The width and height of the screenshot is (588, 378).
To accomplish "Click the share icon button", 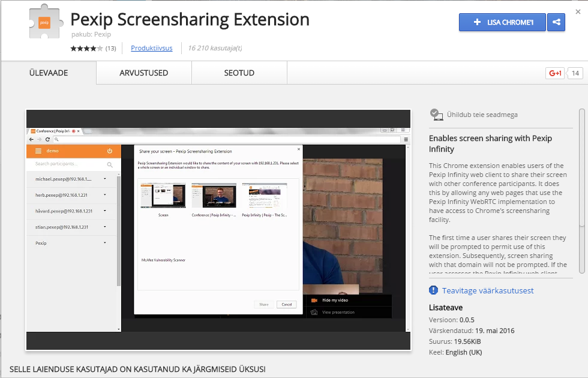I will [x=556, y=22].
